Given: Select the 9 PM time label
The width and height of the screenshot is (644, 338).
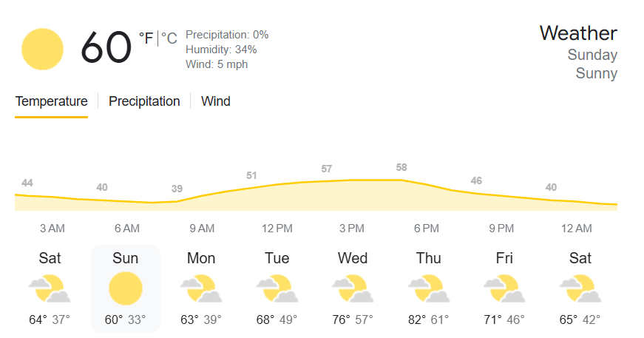Looking at the screenshot, I should (x=501, y=229).
